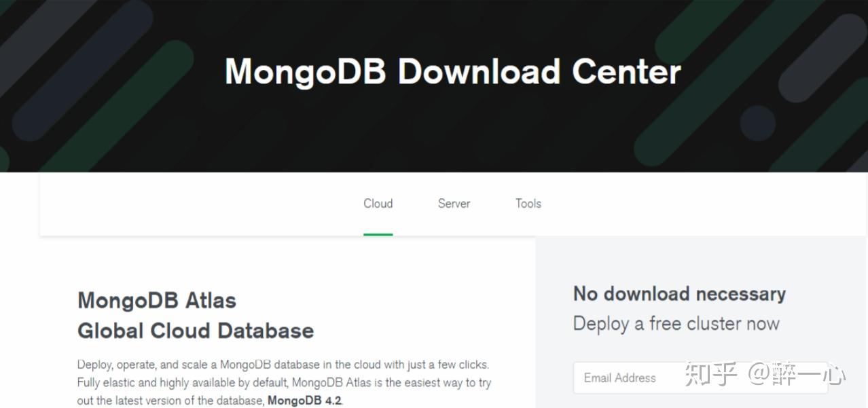Select the Global Cloud Database heading text
Viewport: 868px width, 408px height.
[195, 331]
